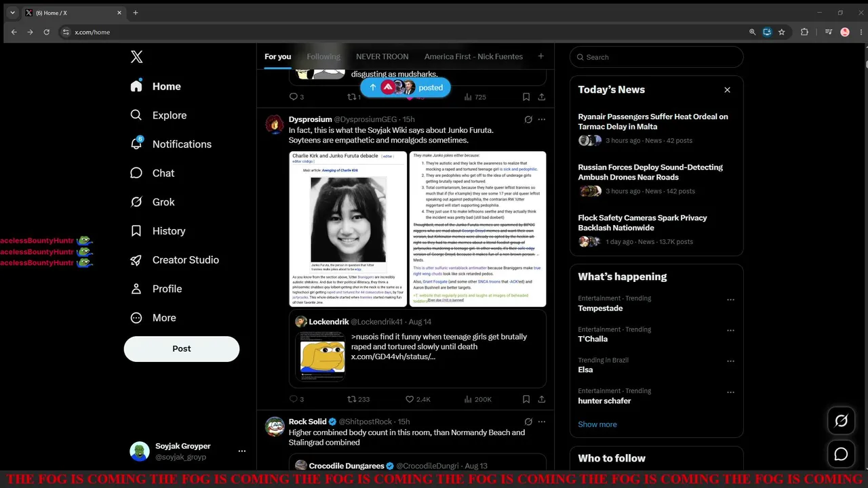868x488 pixels.
Task: Open the floating chat button at bottom right
Action: [x=841, y=454]
